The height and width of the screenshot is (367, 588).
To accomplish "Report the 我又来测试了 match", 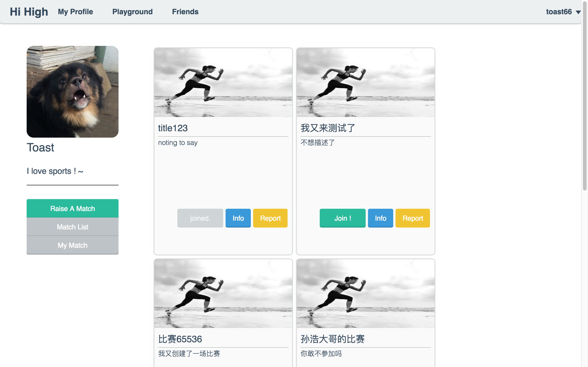I will pyautogui.click(x=413, y=218).
